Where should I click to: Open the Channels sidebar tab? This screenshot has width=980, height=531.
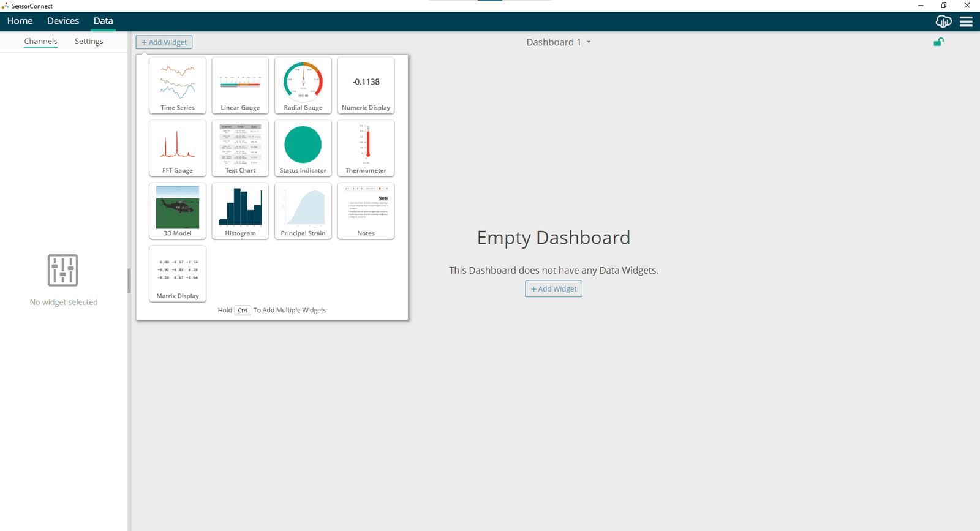(x=41, y=42)
